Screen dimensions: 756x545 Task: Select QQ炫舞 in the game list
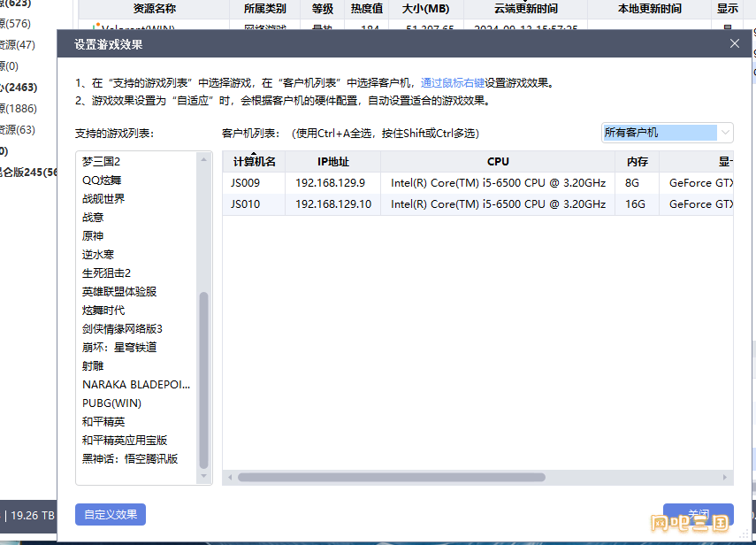pos(102,180)
